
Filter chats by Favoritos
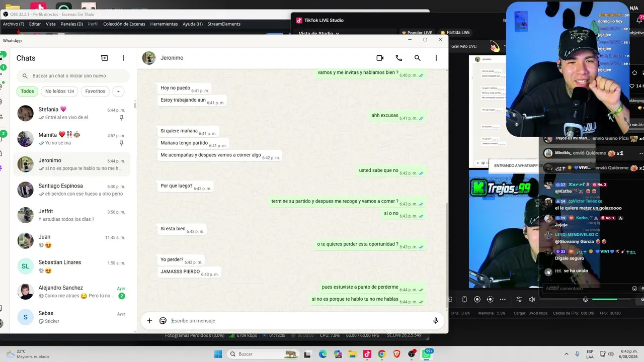pyautogui.click(x=95, y=92)
